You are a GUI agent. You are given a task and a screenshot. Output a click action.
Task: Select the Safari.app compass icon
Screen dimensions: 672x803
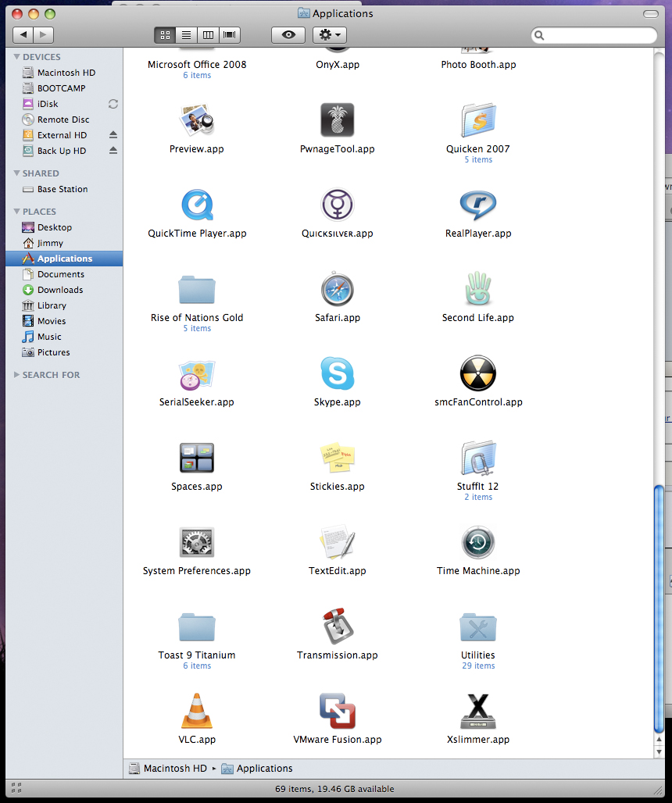[337, 289]
